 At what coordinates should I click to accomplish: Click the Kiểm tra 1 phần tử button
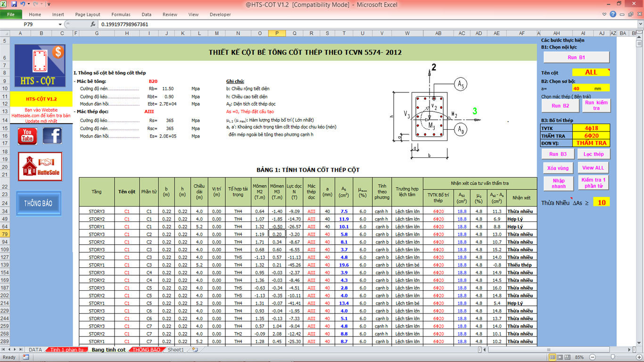[594, 183]
